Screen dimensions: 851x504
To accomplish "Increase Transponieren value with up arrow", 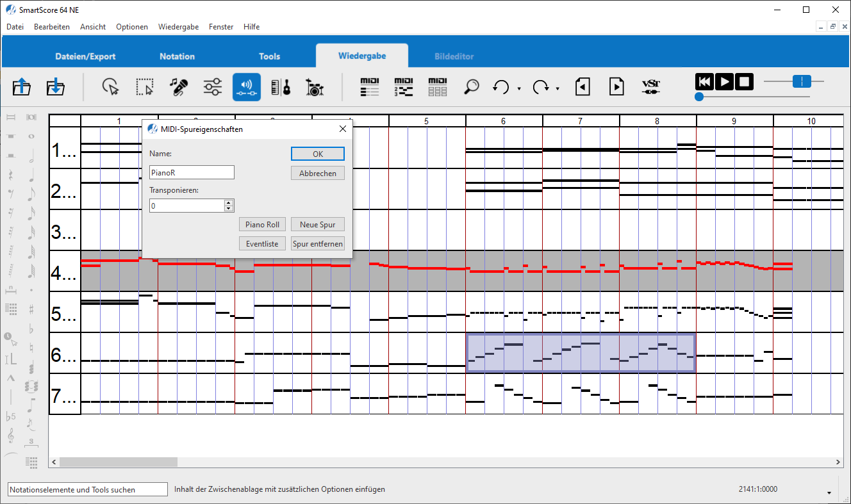I will point(228,202).
